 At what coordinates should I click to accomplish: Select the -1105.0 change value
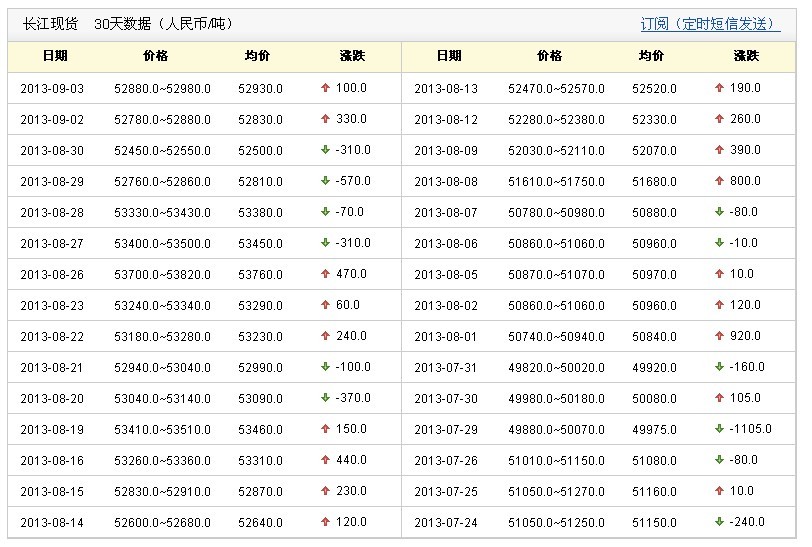tap(750, 429)
